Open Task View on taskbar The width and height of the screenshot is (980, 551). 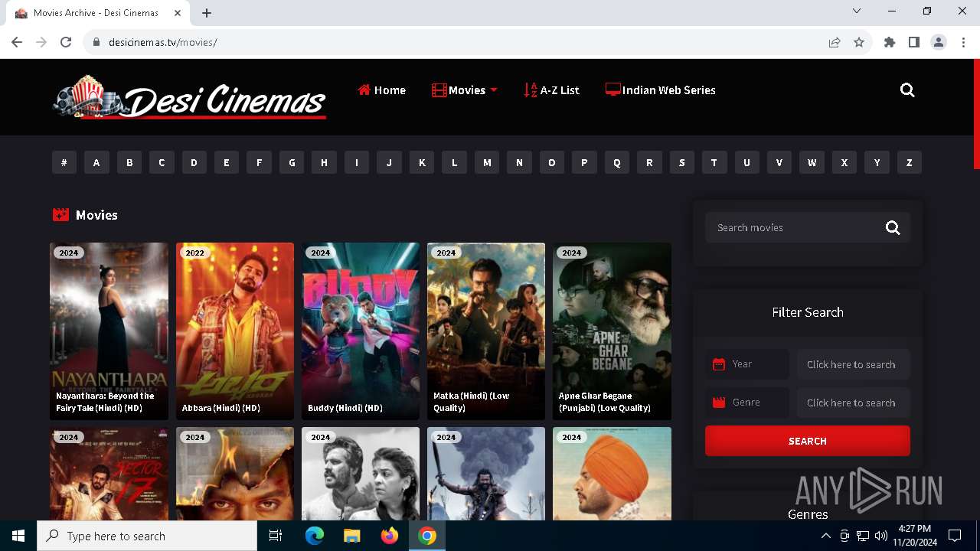click(276, 536)
